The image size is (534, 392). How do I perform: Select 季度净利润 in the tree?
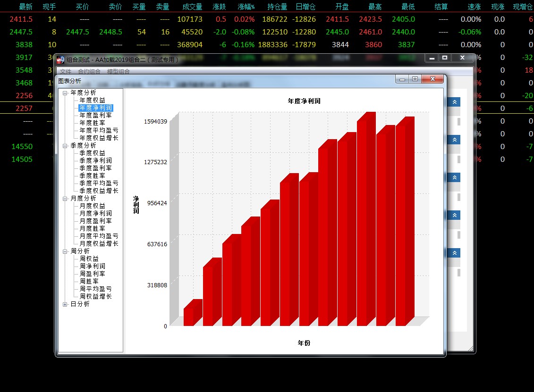click(x=95, y=160)
